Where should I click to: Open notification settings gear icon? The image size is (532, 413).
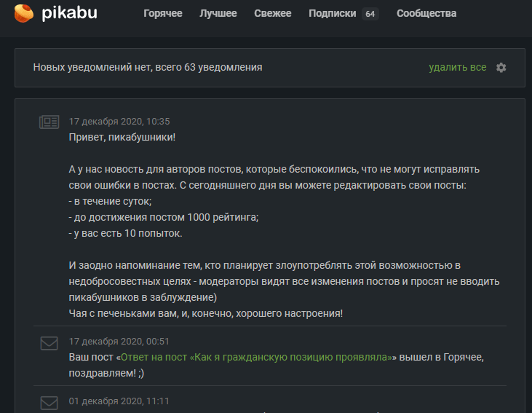[x=501, y=68]
